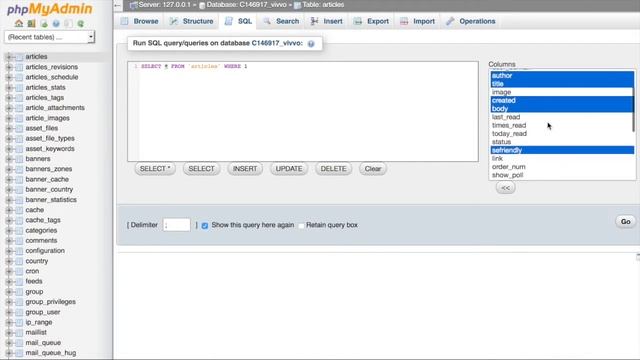Click the phpMyAdmin logo
This screenshot has width=640, height=360.
(49, 9)
